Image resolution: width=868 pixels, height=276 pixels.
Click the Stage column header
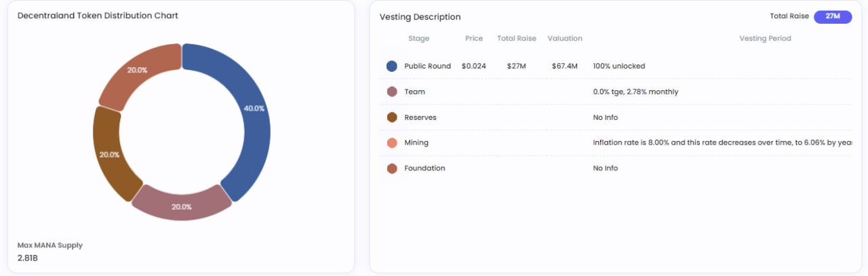point(418,39)
